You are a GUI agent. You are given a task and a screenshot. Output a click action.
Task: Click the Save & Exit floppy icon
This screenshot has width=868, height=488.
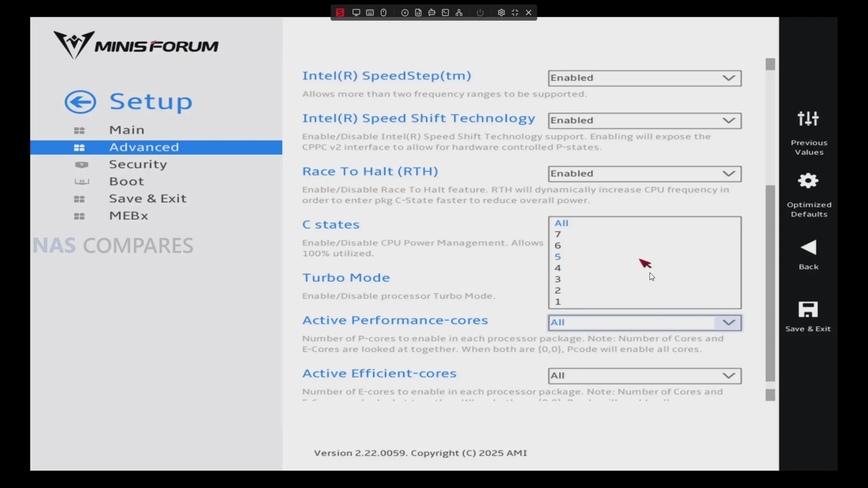(x=808, y=310)
